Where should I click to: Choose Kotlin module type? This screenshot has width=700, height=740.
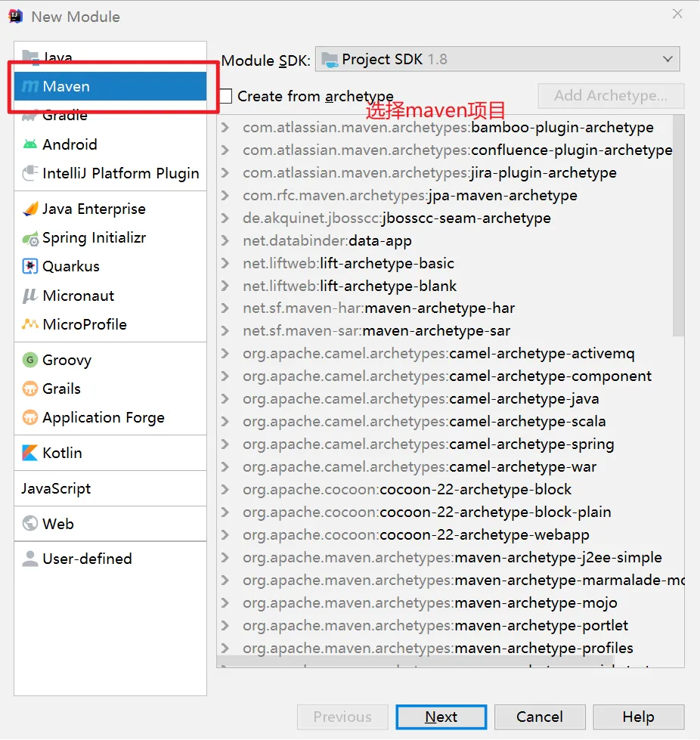(x=110, y=453)
